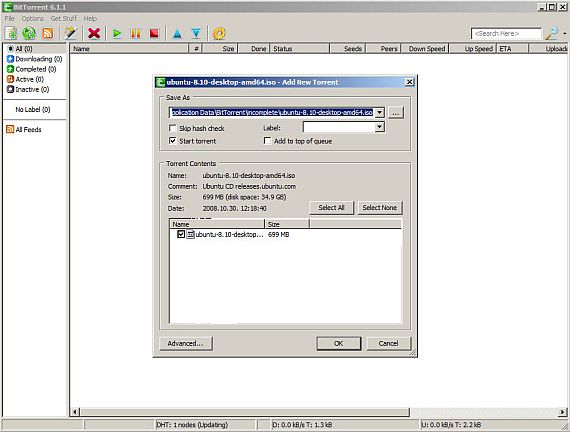Click the horizontal scrollbar thumb
The height and width of the screenshot is (432, 570).
[x=245, y=412]
